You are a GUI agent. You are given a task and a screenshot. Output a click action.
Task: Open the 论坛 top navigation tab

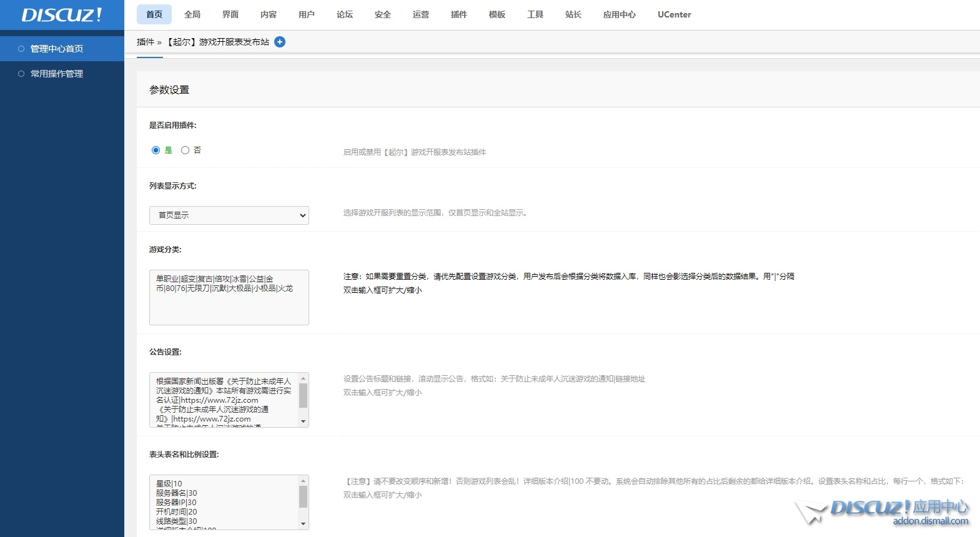click(x=345, y=14)
